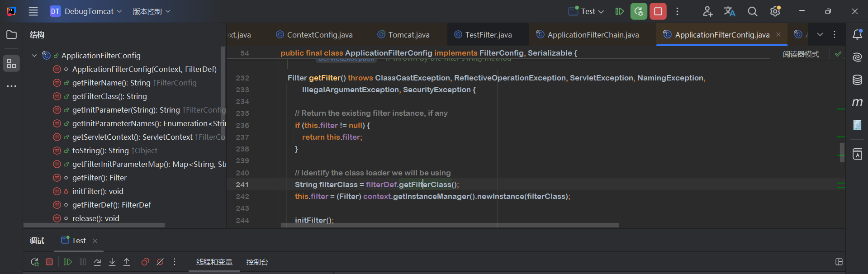Open the Maven tool window icon

[x=857, y=103]
